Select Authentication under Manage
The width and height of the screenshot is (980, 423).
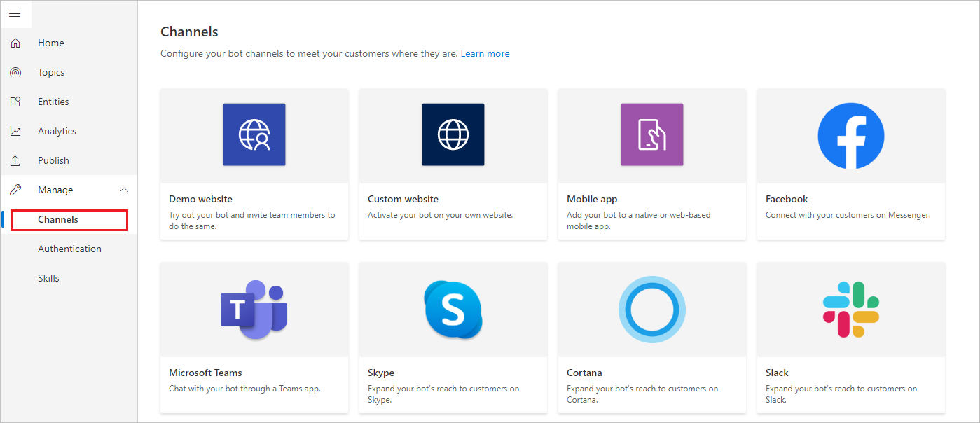pos(69,249)
